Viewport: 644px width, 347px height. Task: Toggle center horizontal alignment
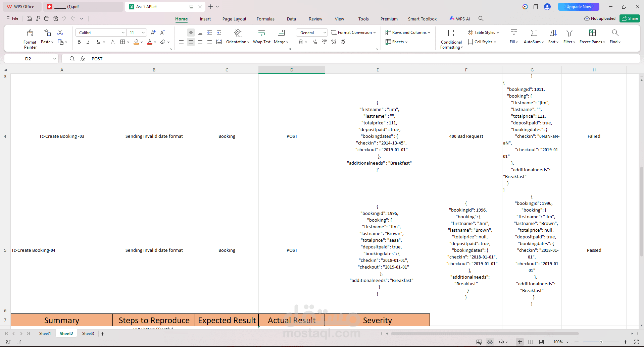pyautogui.click(x=191, y=42)
